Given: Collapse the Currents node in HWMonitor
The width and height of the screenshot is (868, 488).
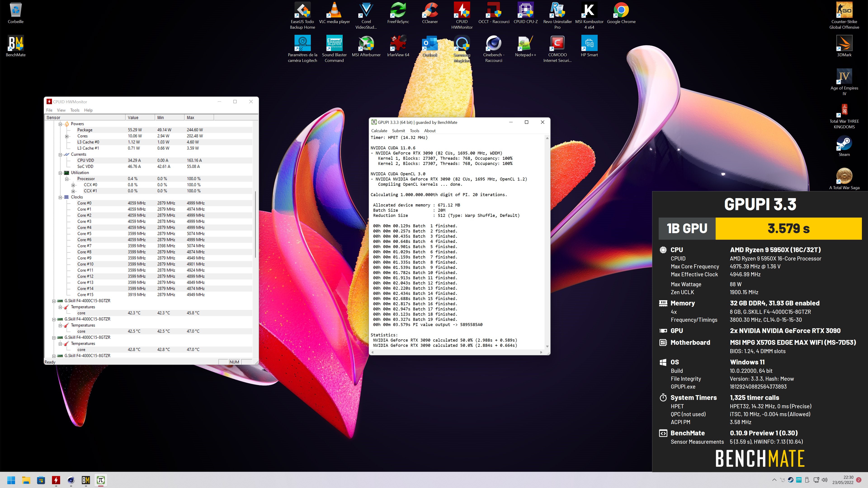Looking at the screenshot, I should tap(61, 155).
